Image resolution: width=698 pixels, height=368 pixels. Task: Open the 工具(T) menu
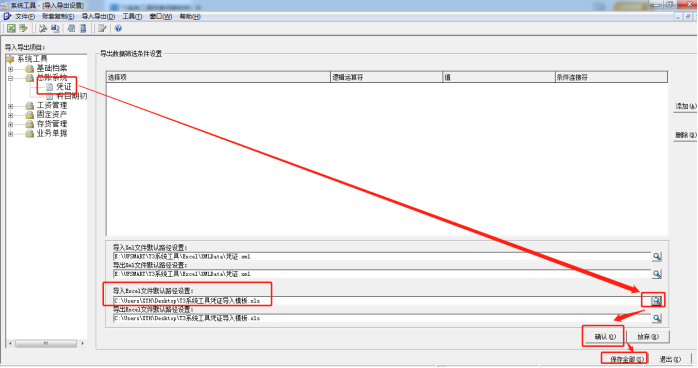[132, 16]
